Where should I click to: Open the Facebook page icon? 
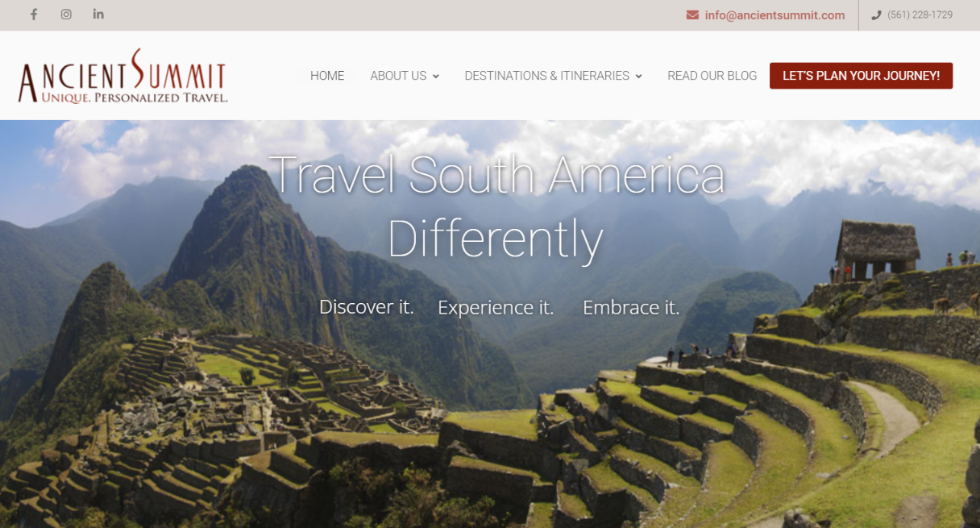pos(34,15)
